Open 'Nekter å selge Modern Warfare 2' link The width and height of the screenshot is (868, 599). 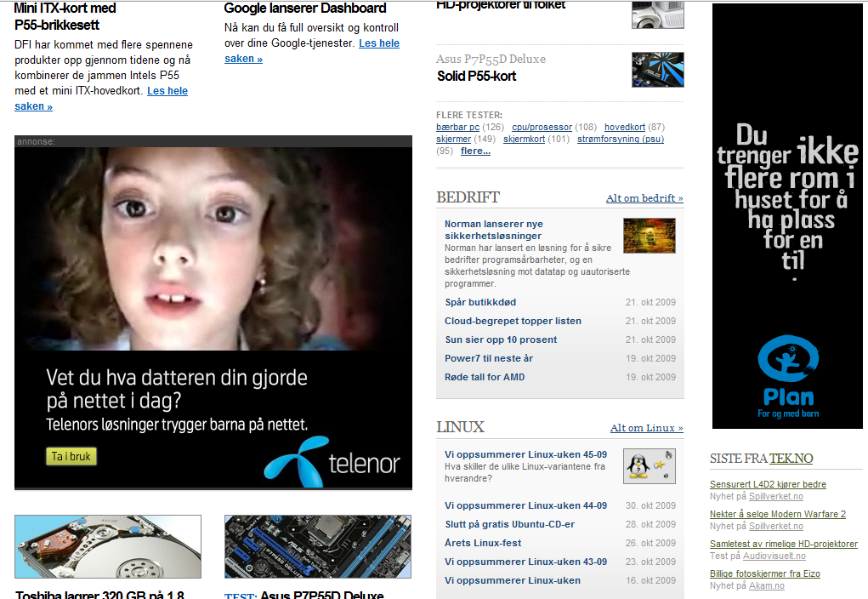[x=778, y=514]
